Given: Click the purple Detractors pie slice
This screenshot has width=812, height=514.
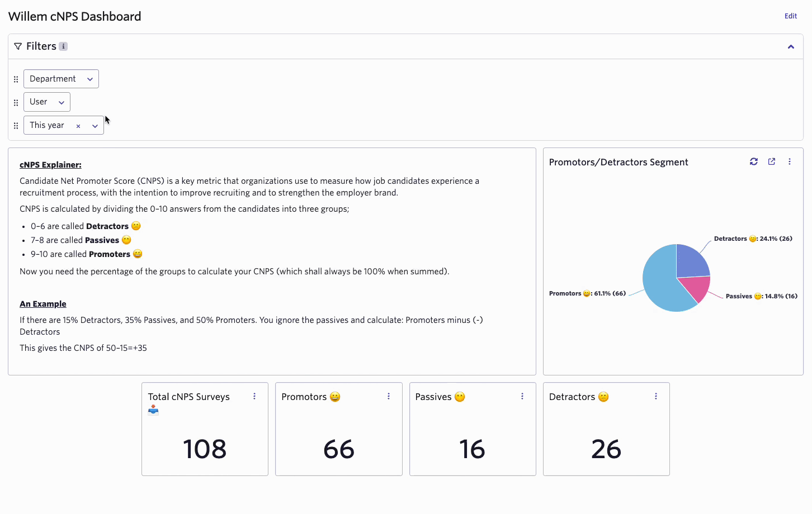Looking at the screenshot, I should (691, 261).
